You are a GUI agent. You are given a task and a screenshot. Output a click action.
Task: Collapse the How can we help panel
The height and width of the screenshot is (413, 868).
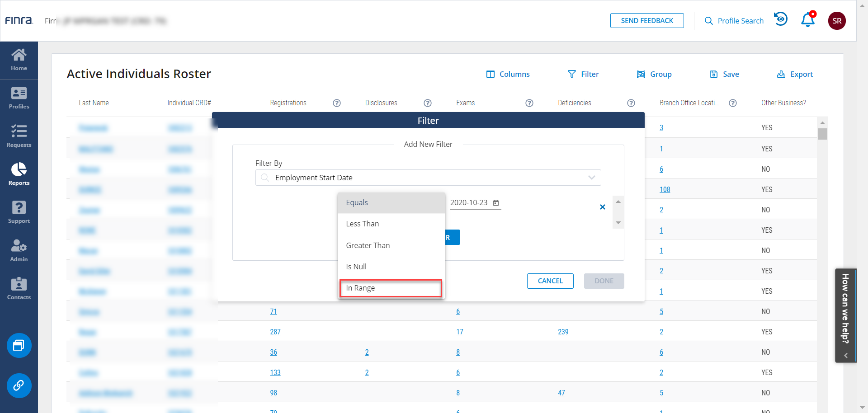tap(845, 356)
